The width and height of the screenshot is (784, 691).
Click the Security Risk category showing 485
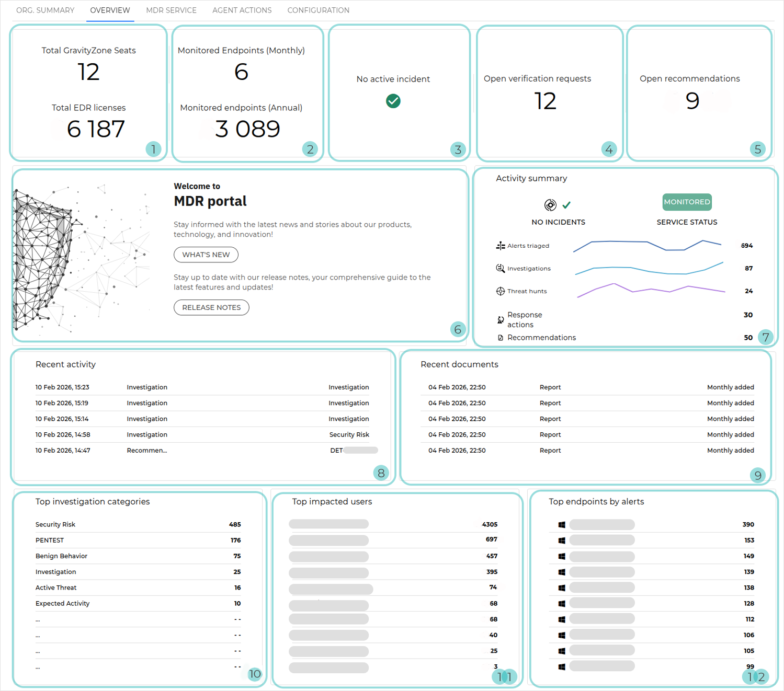pos(55,524)
